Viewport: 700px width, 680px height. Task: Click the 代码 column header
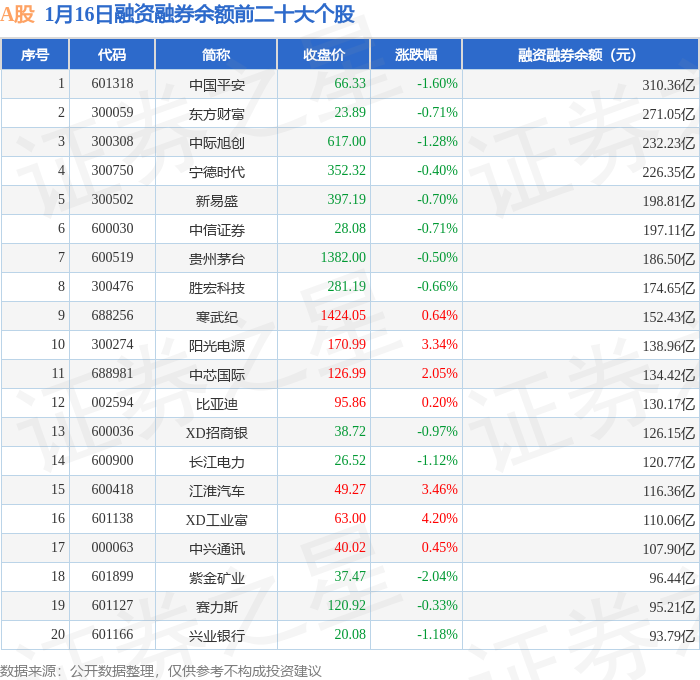click(112, 54)
